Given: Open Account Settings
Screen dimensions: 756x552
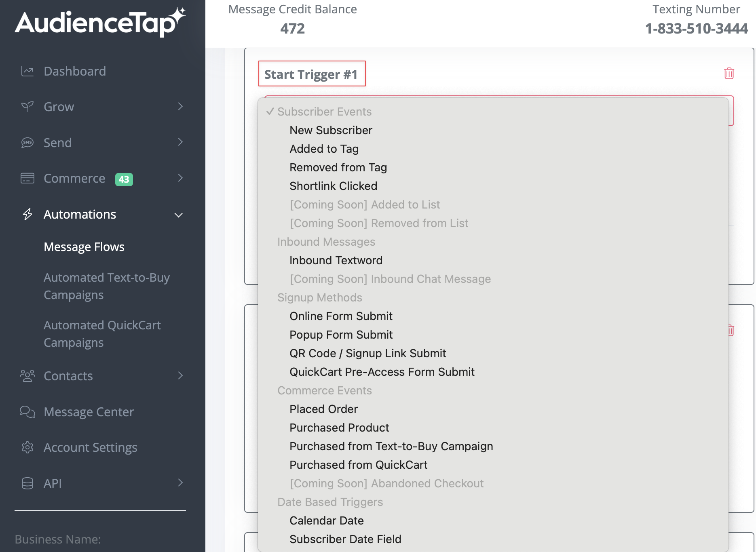Looking at the screenshot, I should [x=90, y=447].
